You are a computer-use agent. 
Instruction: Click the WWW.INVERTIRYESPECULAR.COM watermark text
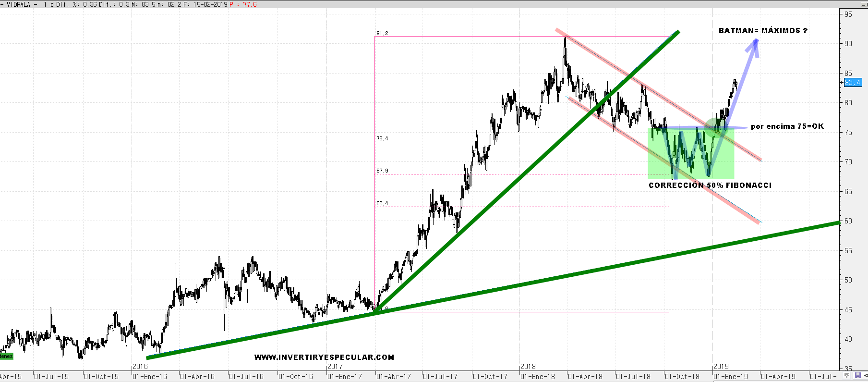click(324, 357)
